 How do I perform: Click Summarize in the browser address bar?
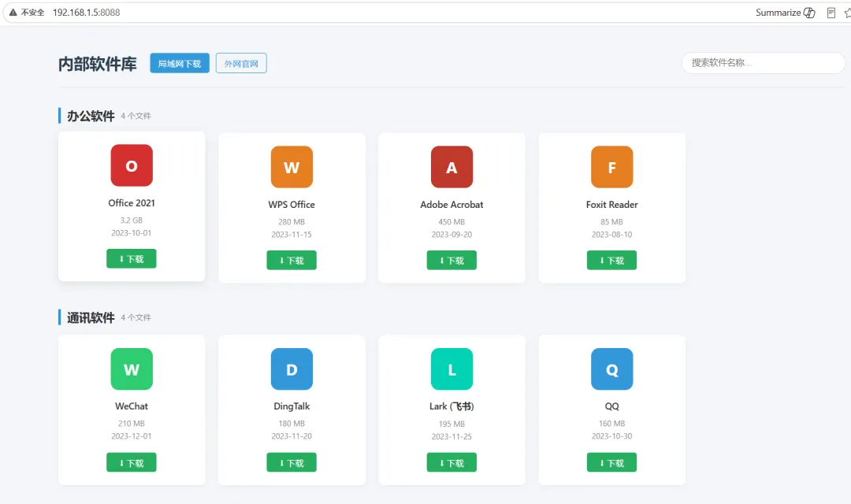pos(786,13)
